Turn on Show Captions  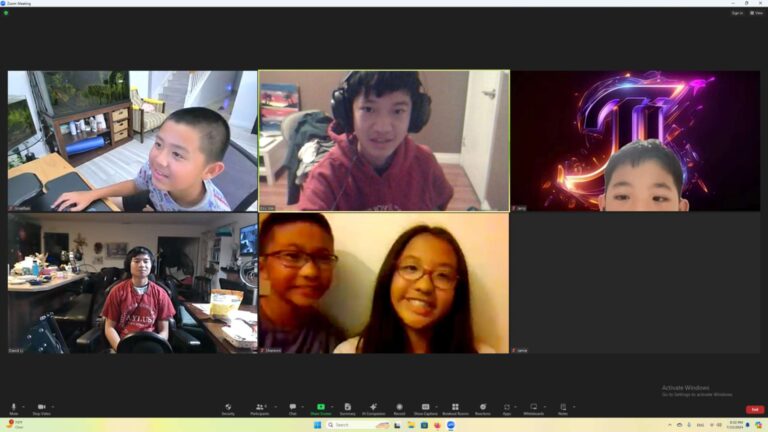click(426, 409)
